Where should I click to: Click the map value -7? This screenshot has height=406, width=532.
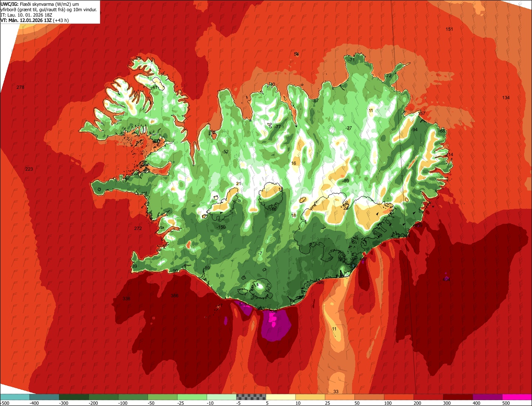click(x=260, y=253)
